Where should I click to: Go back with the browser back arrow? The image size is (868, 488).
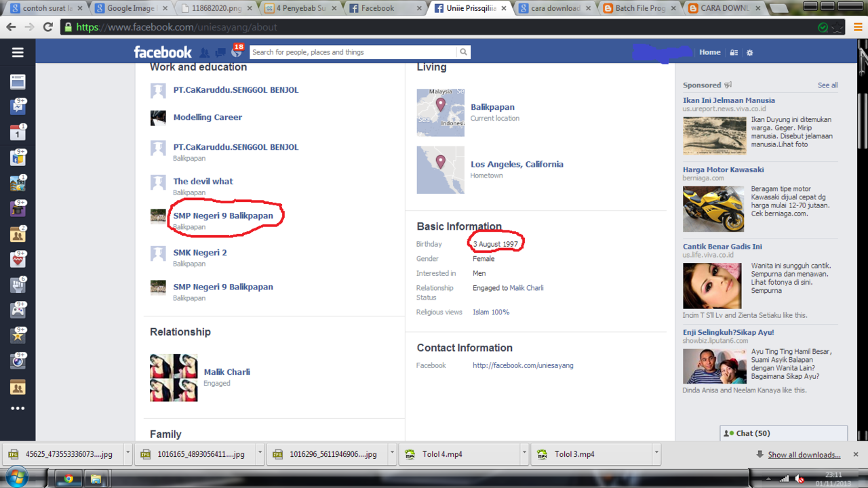click(x=11, y=27)
